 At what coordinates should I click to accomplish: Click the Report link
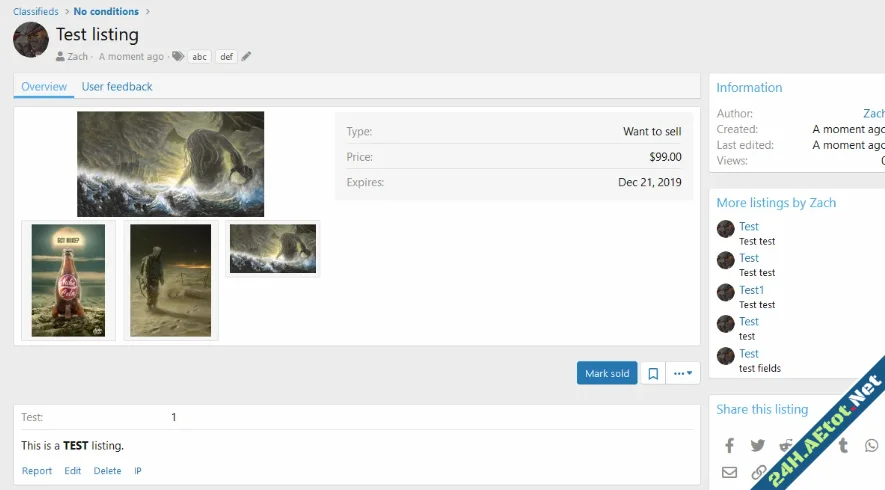click(37, 471)
